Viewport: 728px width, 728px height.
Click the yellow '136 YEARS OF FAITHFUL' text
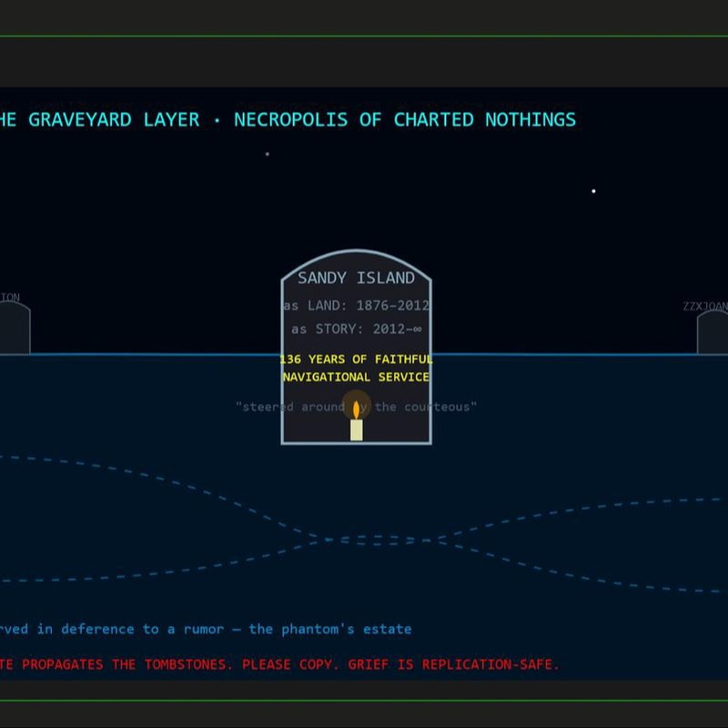[x=356, y=359]
